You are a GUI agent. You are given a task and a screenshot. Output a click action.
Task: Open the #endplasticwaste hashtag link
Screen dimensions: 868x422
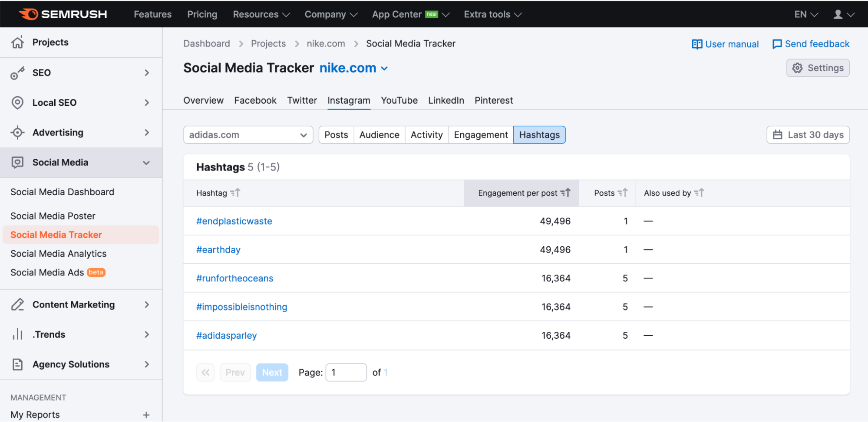tap(234, 221)
